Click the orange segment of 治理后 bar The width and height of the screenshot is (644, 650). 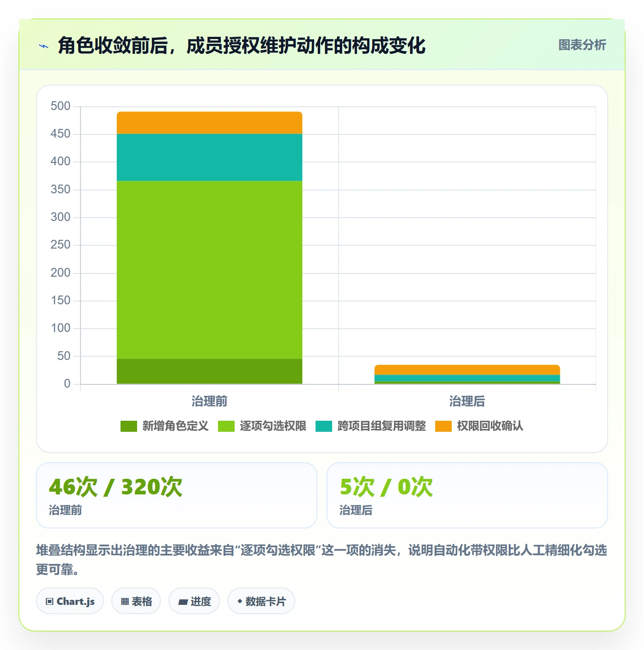pyautogui.click(x=467, y=370)
